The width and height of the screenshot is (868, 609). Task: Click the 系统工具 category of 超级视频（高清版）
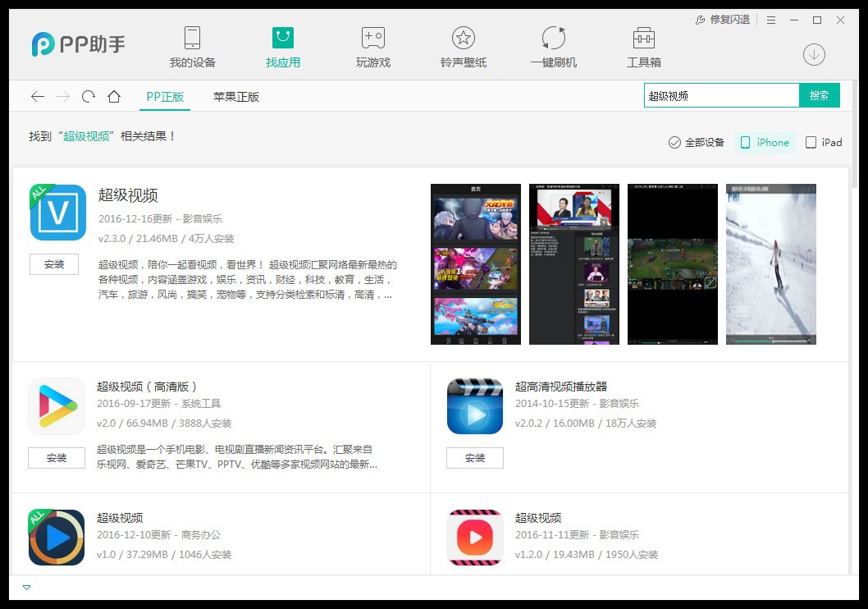click(201, 404)
